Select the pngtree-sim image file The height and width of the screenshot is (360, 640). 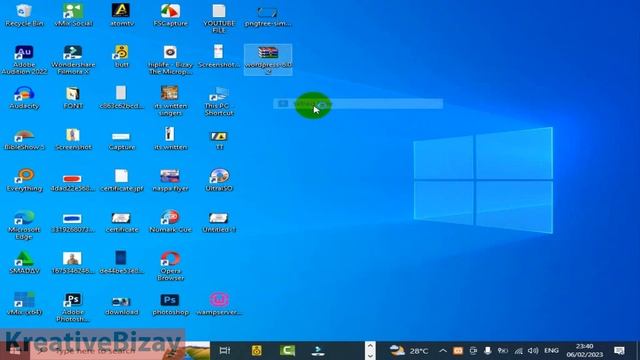[268, 16]
